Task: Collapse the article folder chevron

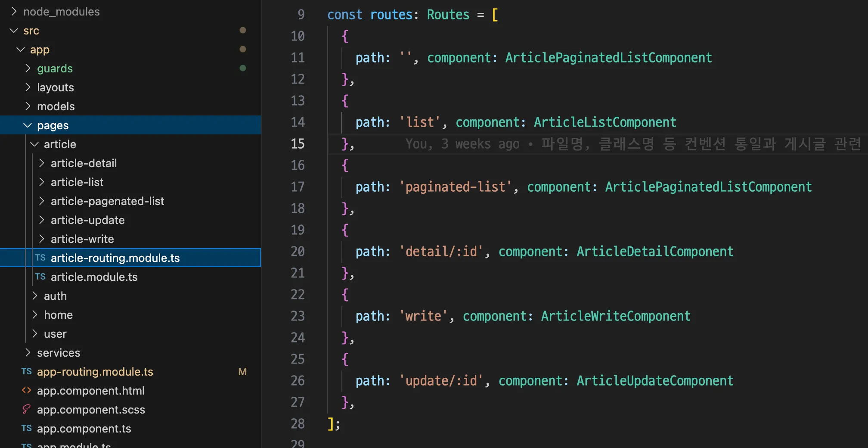Action: [34, 144]
